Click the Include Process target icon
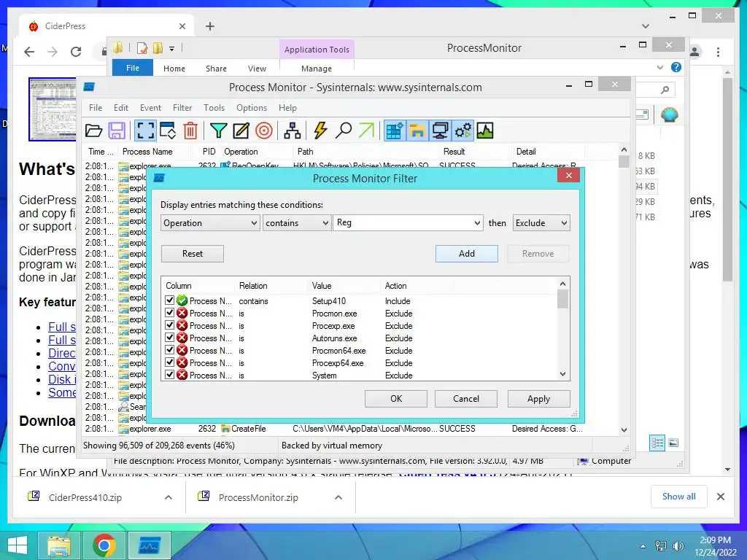747x560 pixels. point(264,131)
